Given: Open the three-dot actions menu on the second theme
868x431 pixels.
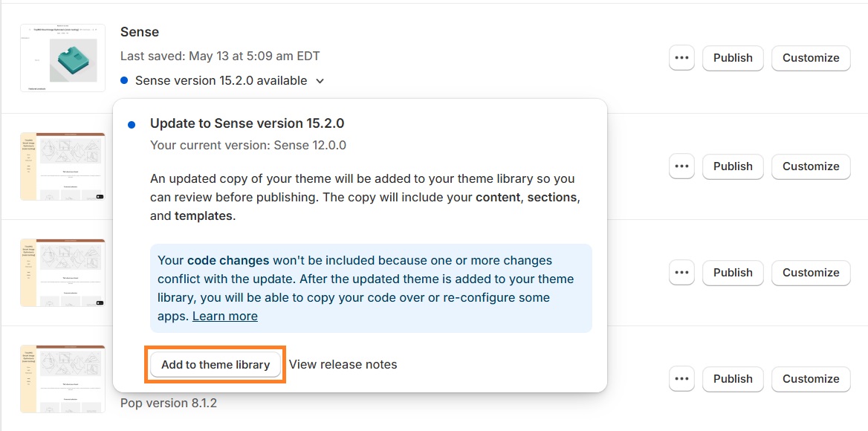Looking at the screenshot, I should tap(681, 166).
